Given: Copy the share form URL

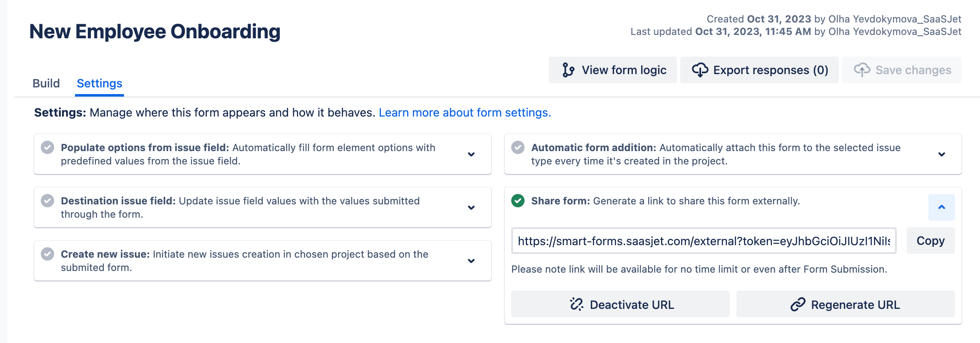Looking at the screenshot, I should (x=930, y=241).
